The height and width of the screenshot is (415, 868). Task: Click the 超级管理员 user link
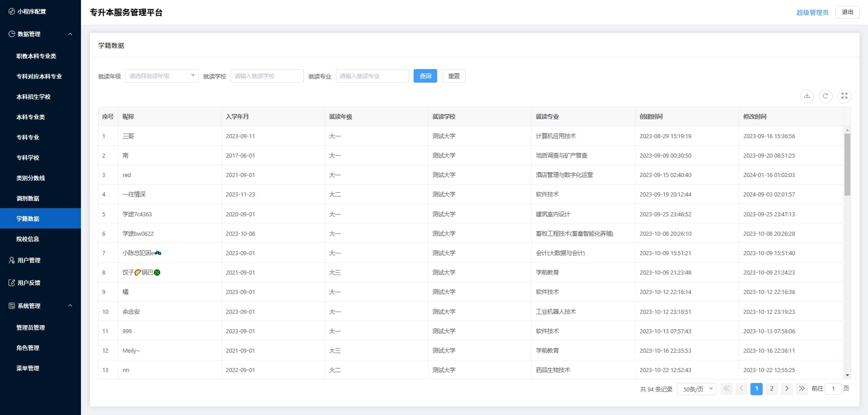(812, 12)
